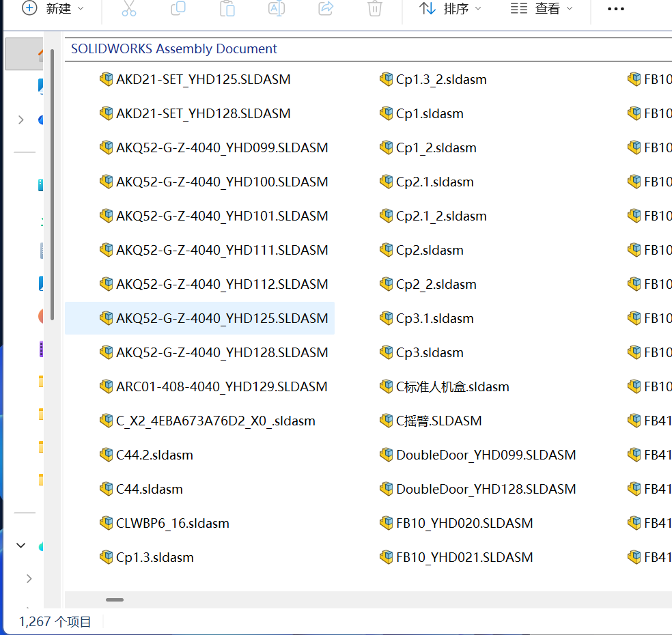Collapse the downward chevron in navigation pane

(x=20, y=546)
